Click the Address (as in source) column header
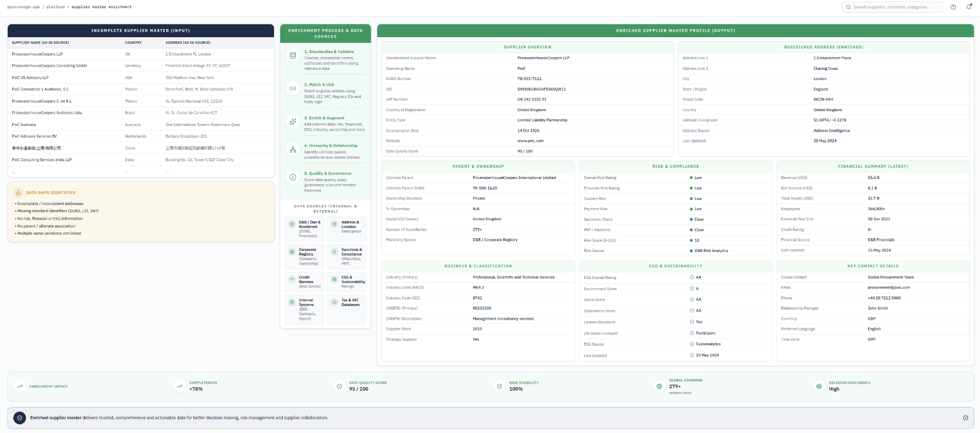Image resolution: width=980 pixels, height=433 pixels. [x=188, y=43]
